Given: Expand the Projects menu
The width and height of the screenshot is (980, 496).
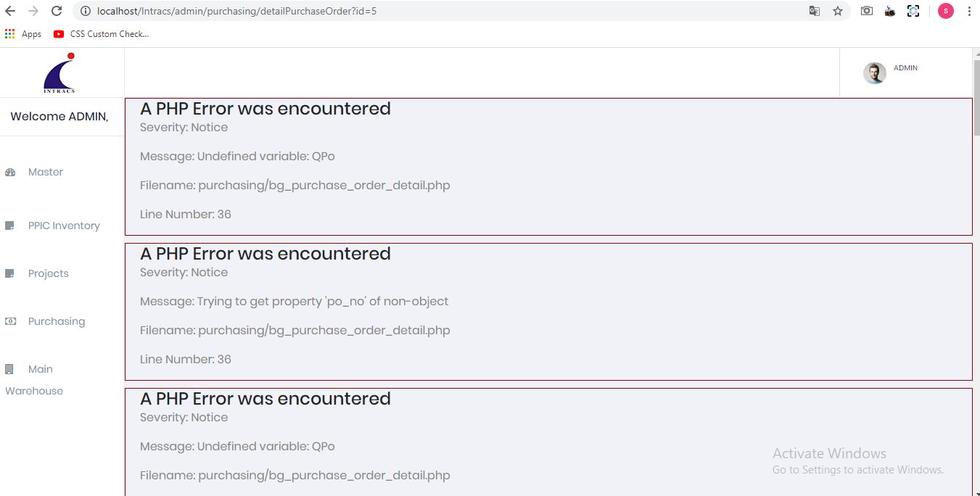Looking at the screenshot, I should (x=49, y=274).
